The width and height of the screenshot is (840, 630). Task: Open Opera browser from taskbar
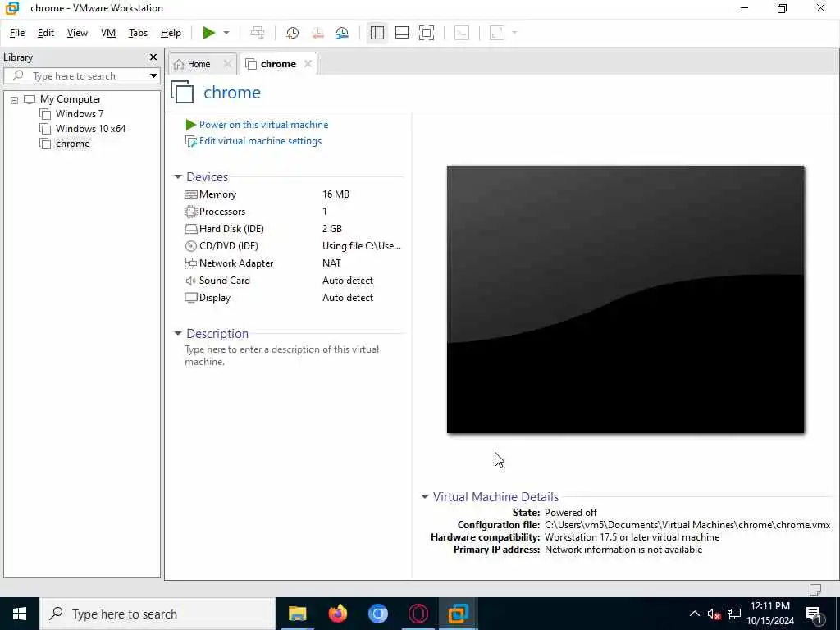pyautogui.click(x=418, y=614)
